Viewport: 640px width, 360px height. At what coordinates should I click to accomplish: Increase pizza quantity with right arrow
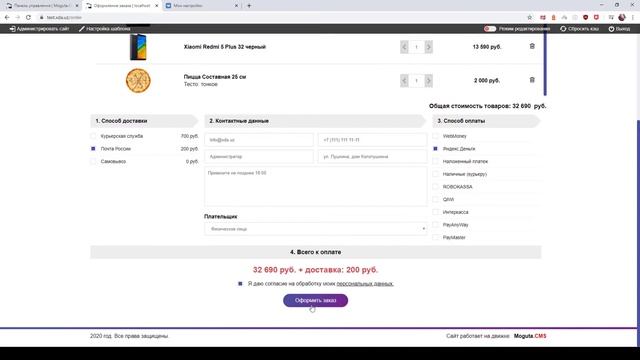(x=428, y=81)
